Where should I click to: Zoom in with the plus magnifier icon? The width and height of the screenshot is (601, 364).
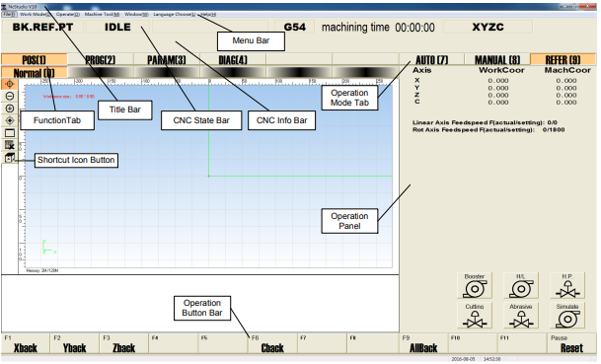[x=10, y=109]
